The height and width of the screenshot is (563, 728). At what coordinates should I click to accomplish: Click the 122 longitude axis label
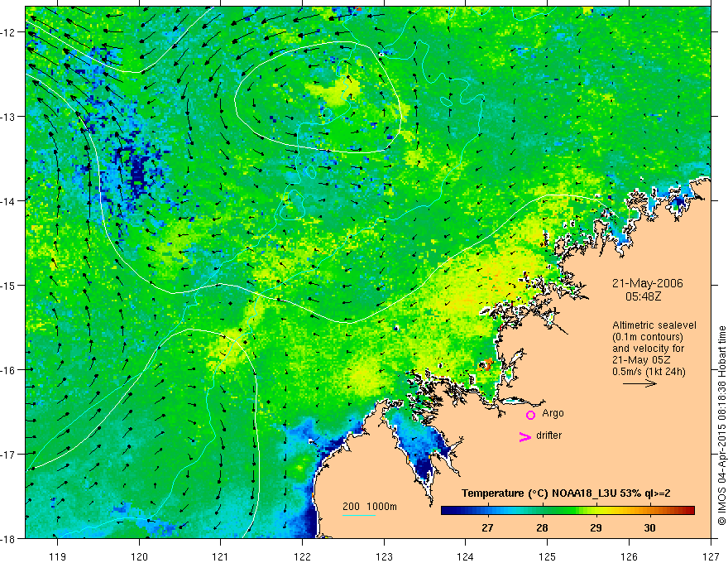click(x=302, y=556)
